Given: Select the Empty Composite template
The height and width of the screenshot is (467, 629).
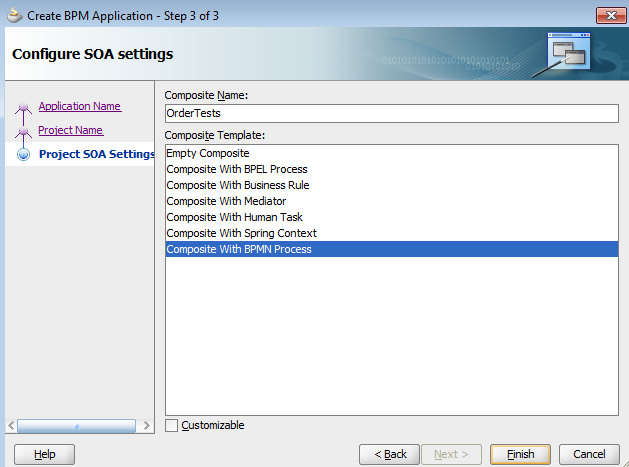Looking at the screenshot, I should click(207, 153).
